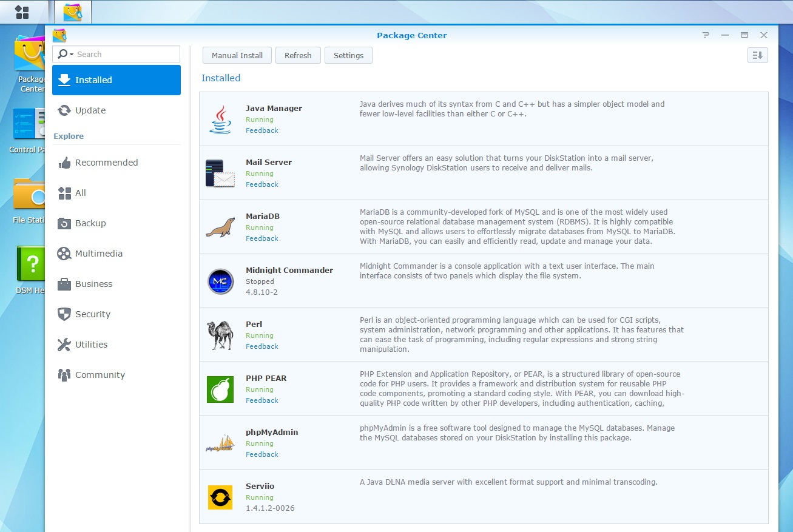Open File Station desktop icon
The height and width of the screenshot is (532, 793).
coord(30,194)
